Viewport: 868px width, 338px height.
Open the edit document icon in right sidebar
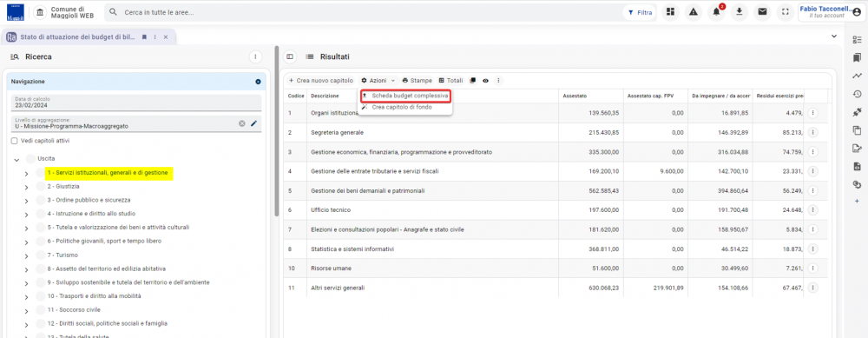857,148
